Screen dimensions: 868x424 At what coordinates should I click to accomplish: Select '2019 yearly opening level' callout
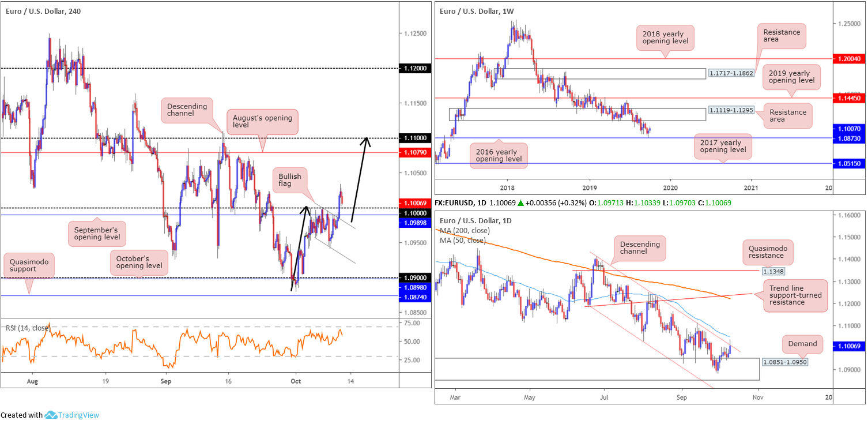click(x=792, y=77)
